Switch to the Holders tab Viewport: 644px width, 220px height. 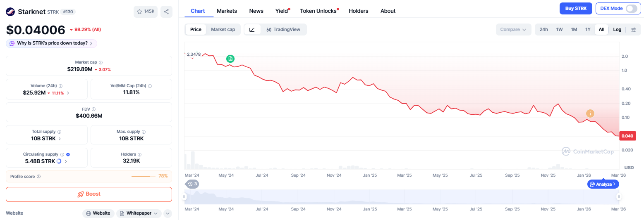358,11
